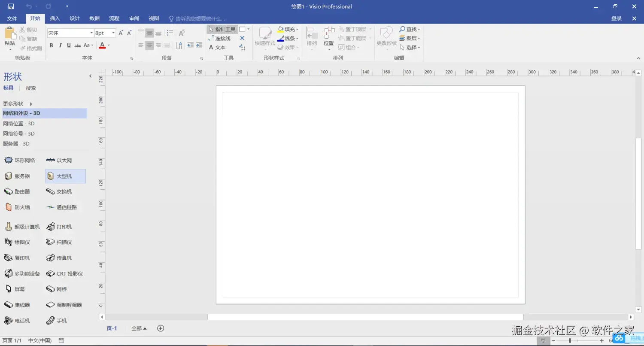Open the font size dropdown (8pt)
Viewport: 644px width, 346px height.
coord(113,33)
